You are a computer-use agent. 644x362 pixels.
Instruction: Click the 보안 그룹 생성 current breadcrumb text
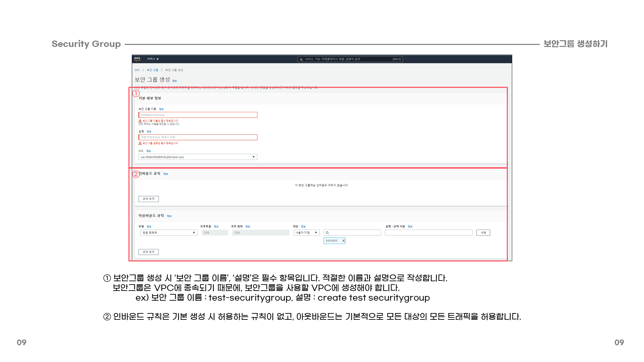click(174, 70)
